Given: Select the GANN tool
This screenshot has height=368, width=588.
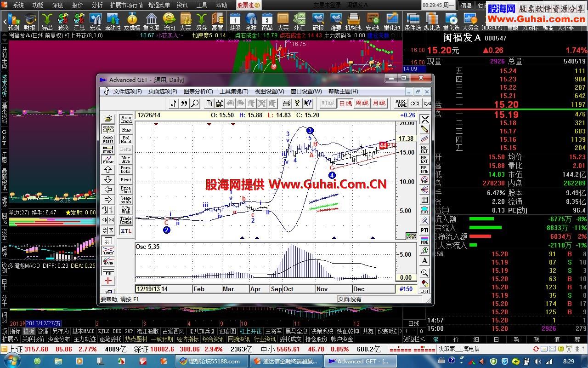Looking at the screenshot, I should [x=108, y=261].
